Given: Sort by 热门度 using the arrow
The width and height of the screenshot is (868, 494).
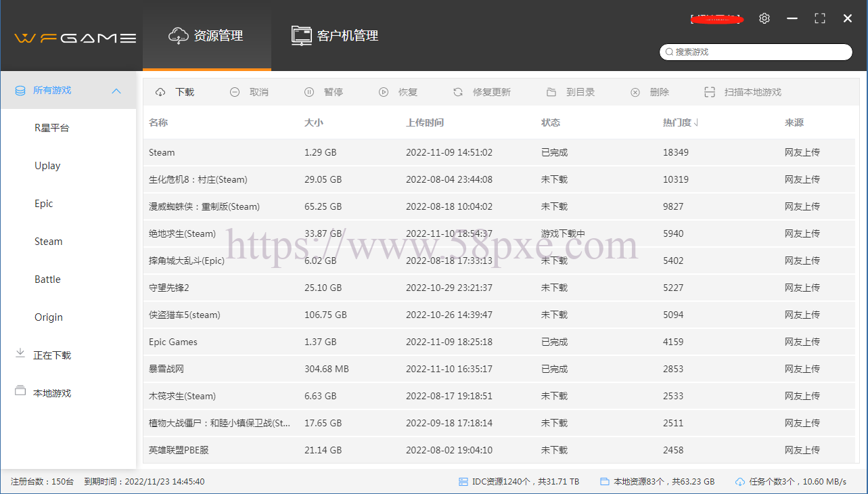Looking at the screenshot, I should coord(697,123).
